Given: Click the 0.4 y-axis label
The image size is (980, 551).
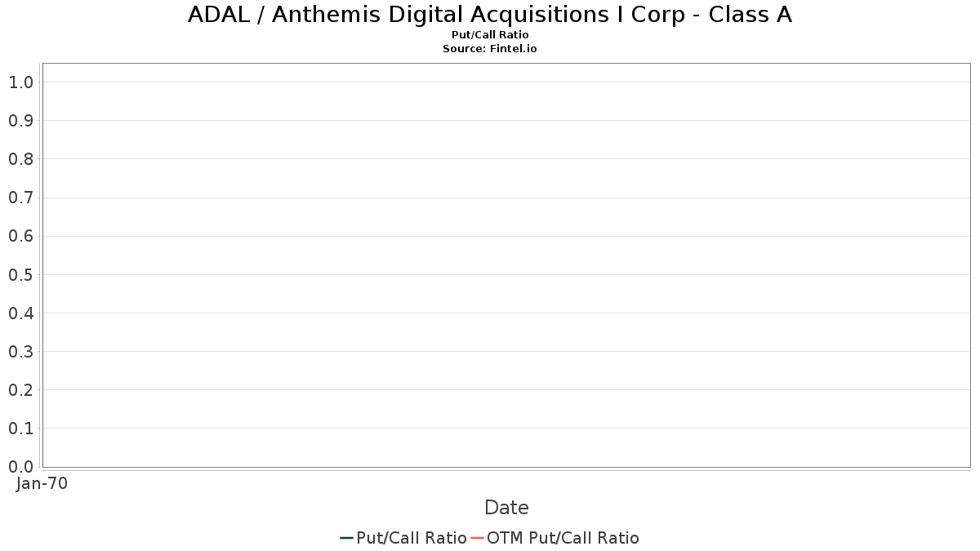Looking at the screenshot, I should [21, 313].
